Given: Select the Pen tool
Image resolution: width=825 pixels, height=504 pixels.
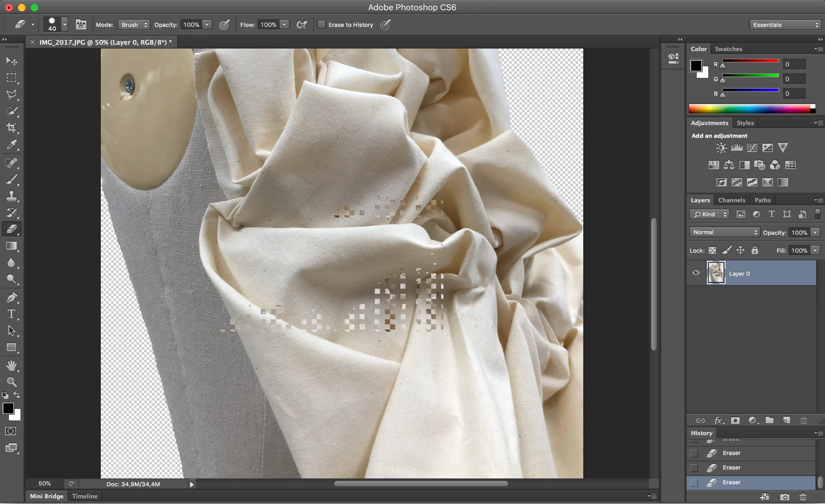Looking at the screenshot, I should (x=12, y=297).
